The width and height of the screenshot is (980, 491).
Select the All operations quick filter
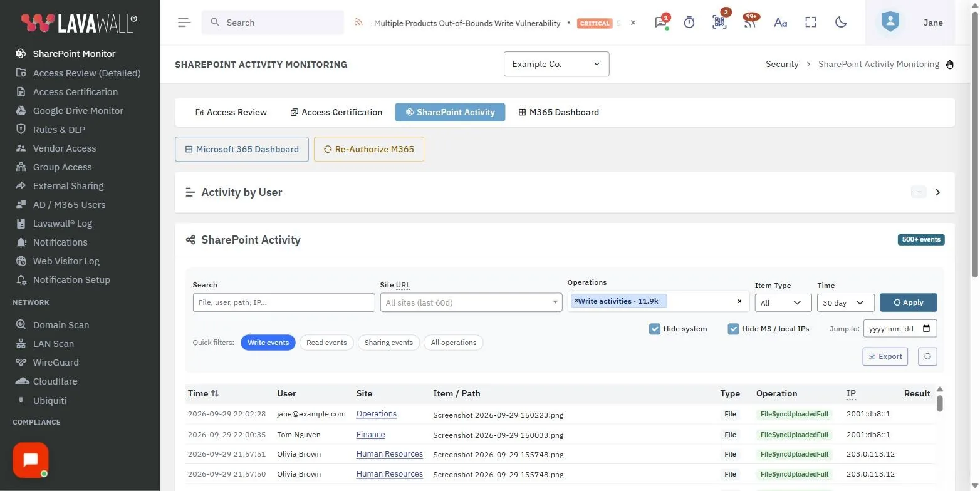[454, 343]
